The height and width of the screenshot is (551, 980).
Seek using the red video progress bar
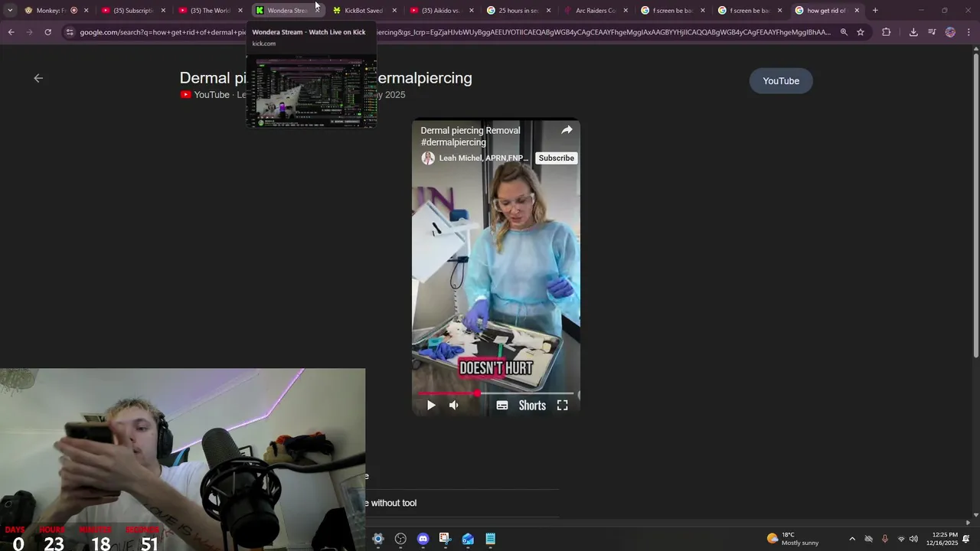pos(496,393)
